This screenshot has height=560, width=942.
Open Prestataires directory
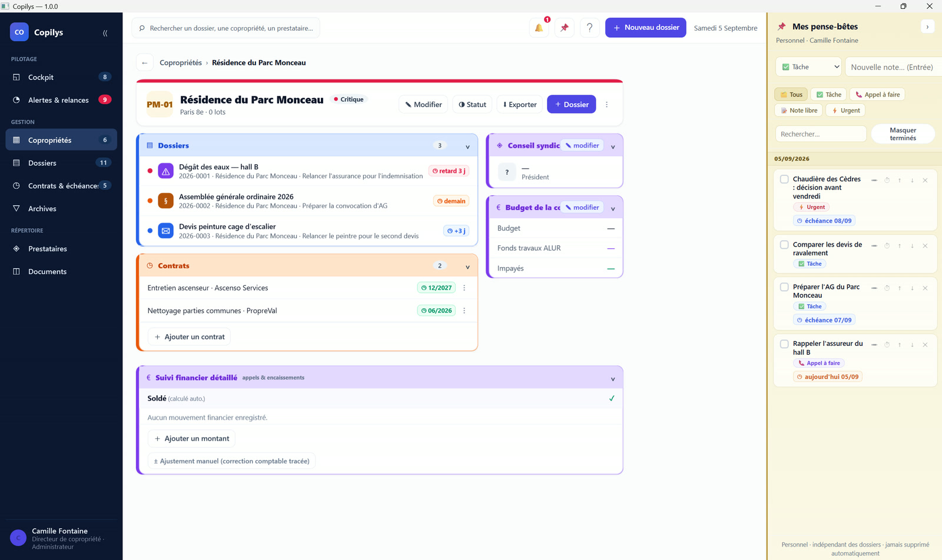pyautogui.click(x=61, y=249)
